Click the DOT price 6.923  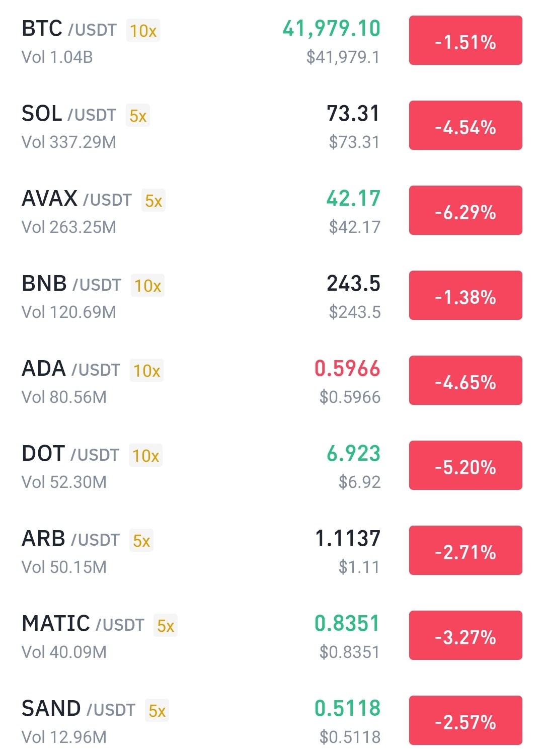[353, 454]
